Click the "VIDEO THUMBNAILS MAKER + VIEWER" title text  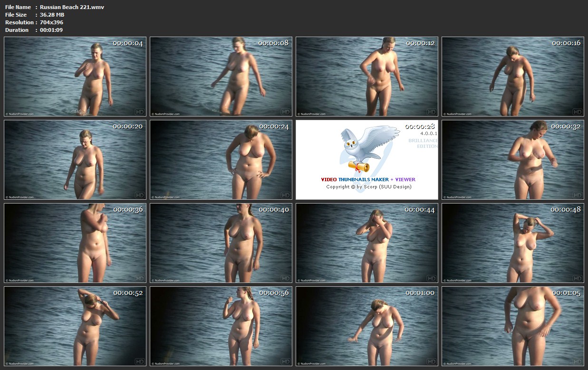(x=368, y=179)
